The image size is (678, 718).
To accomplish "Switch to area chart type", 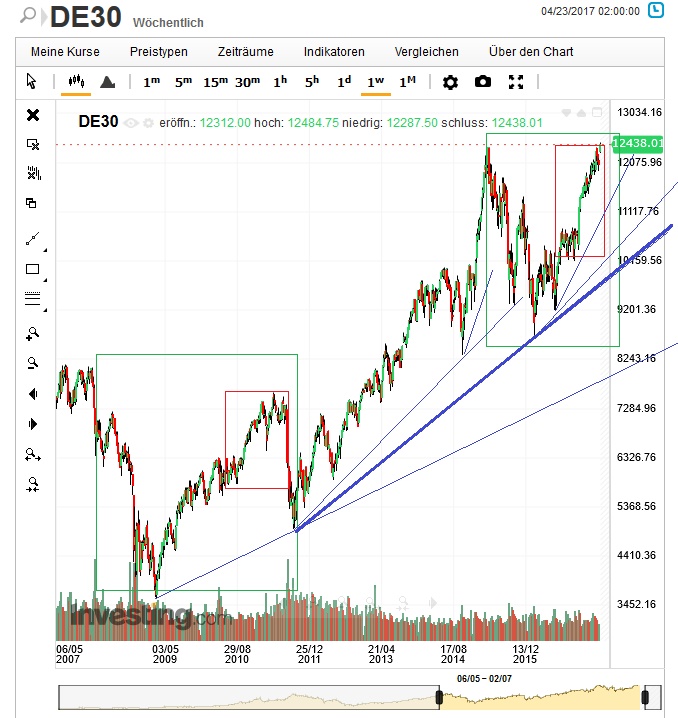I will [107, 82].
